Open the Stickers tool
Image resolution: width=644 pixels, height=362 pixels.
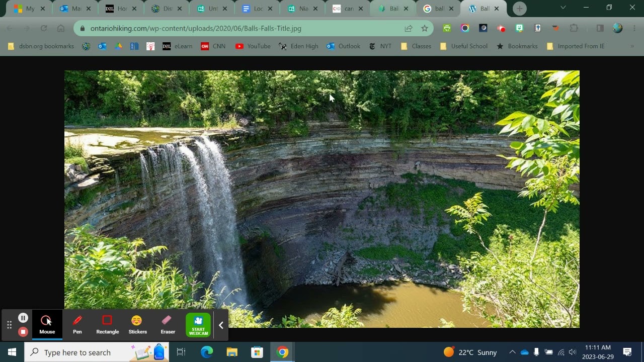[137, 324]
